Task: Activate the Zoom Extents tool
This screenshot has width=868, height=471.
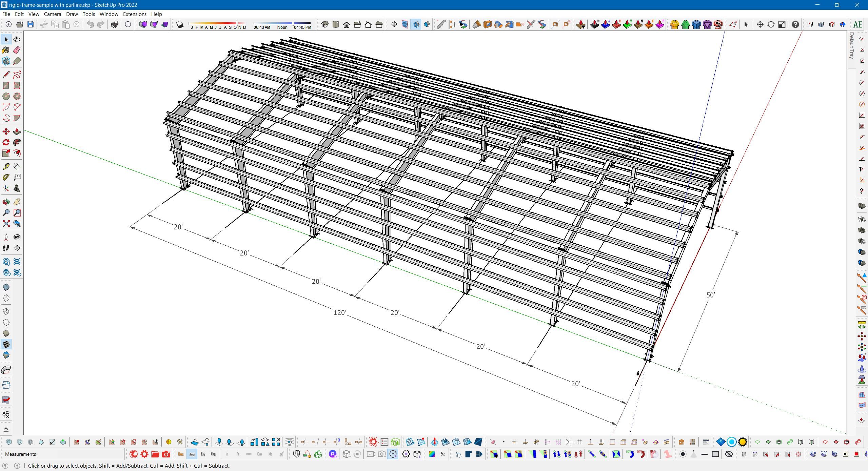Action: tap(6, 224)
